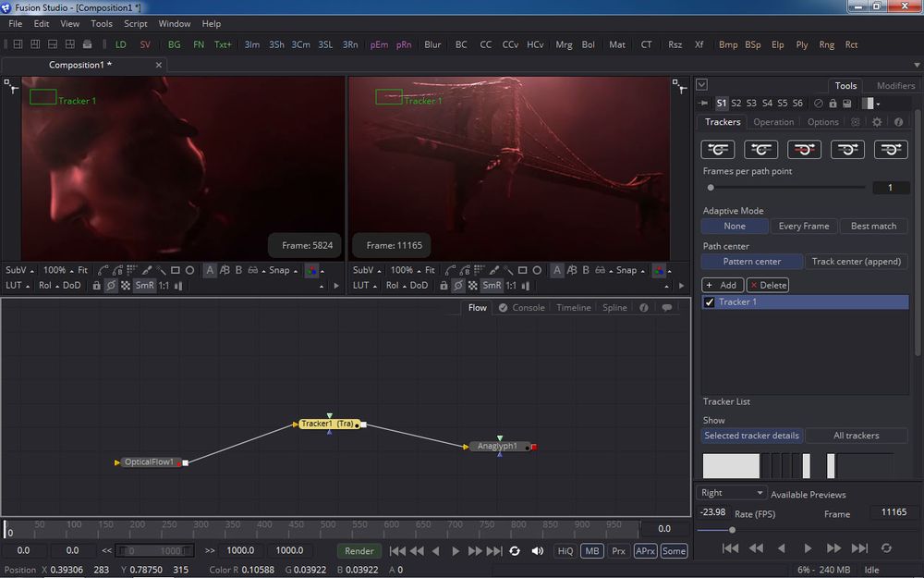Open the Color Corrector (CC) tool icon

click(x=489, y=43)
